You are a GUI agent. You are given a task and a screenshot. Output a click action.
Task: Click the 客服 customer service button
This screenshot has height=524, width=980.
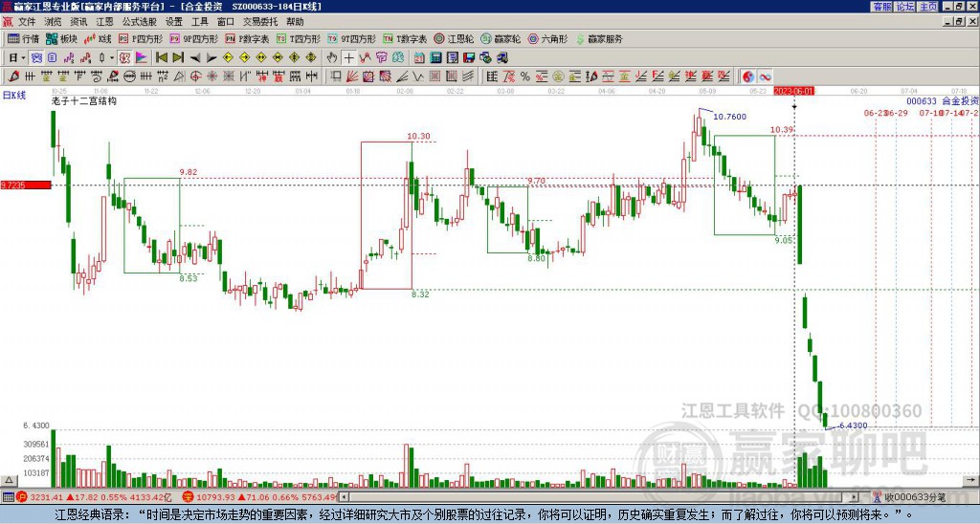pos(882,7)
